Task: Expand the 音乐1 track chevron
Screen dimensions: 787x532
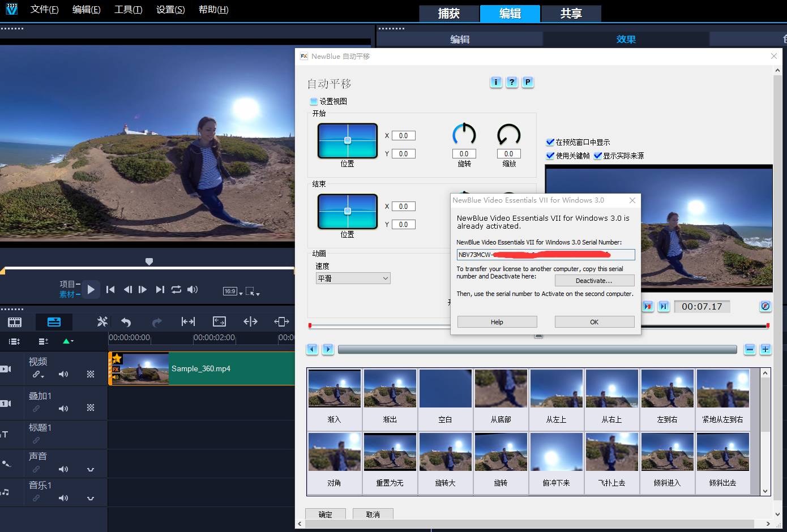Action: pos(91,499)
